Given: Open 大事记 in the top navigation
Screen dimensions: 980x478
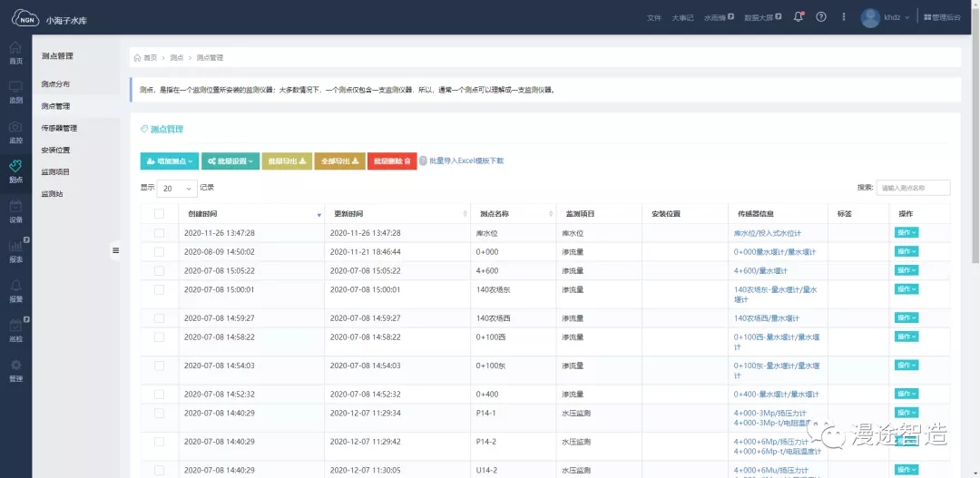Looking at the screenshot, I should [682, 17].
